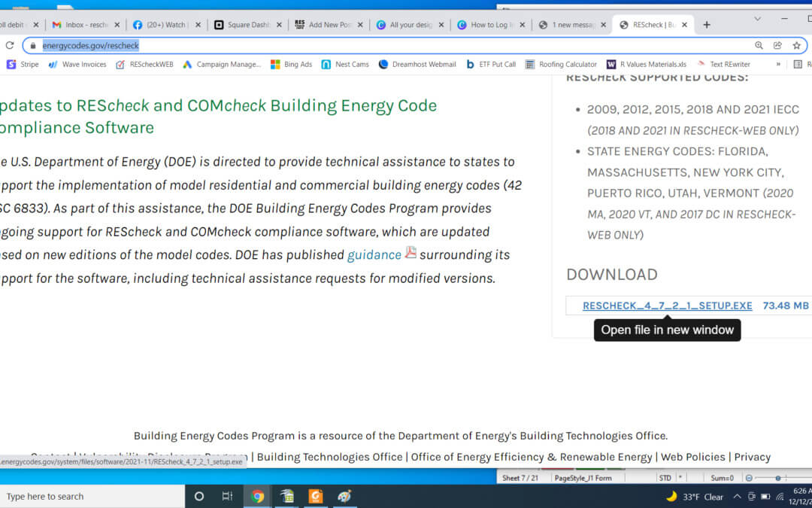Expand the system tray hidden icons arrow

click(737, 497)
